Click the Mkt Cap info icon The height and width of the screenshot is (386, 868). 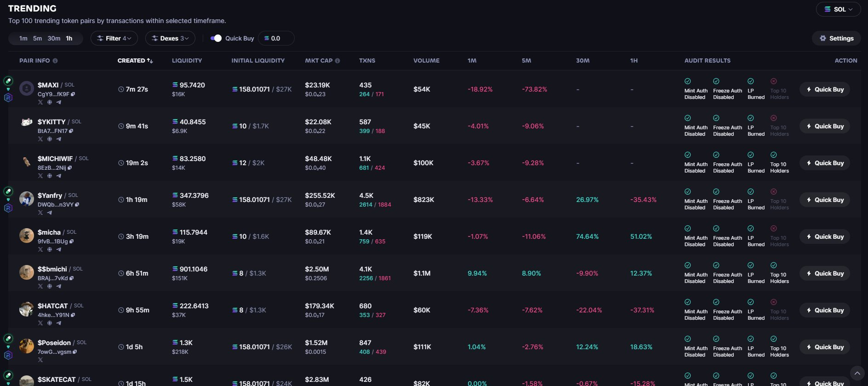(337, 61)
